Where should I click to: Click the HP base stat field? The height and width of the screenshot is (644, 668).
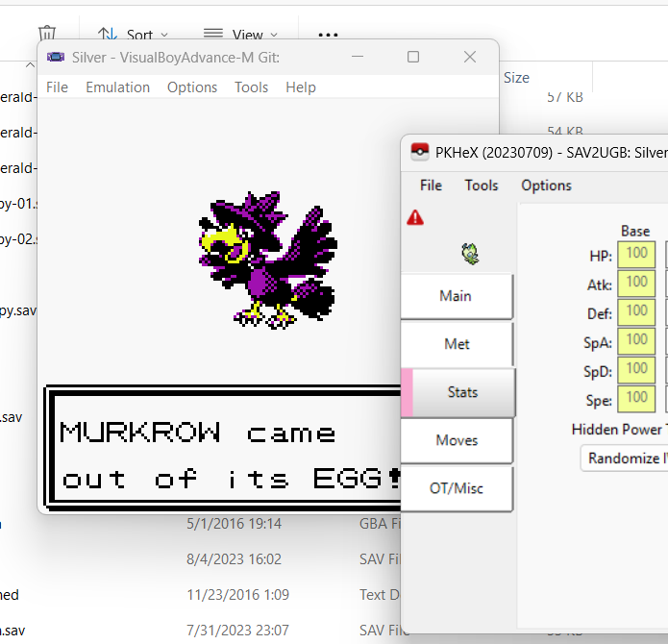636,255
